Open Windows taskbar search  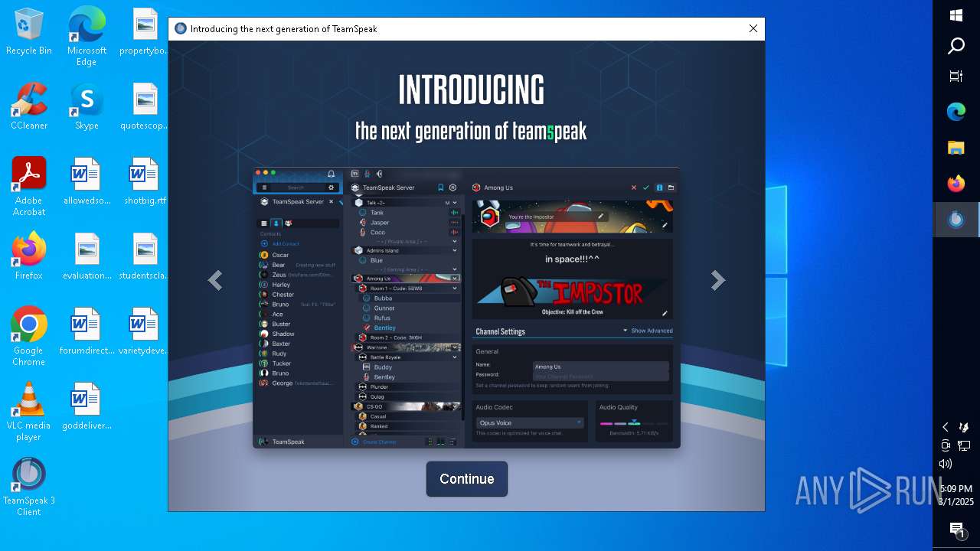click(x=956, y=46)
